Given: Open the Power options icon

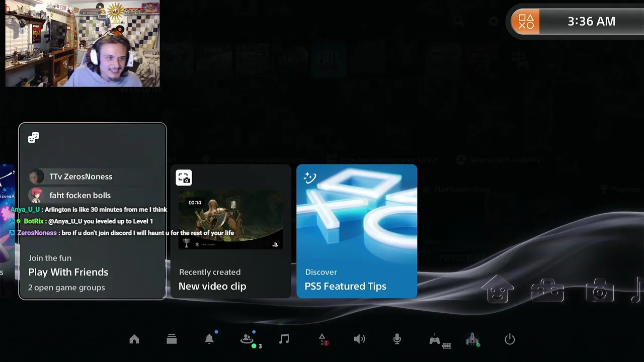Looking at the screenshot, I should pyautogui.click(x=510, y=339).
